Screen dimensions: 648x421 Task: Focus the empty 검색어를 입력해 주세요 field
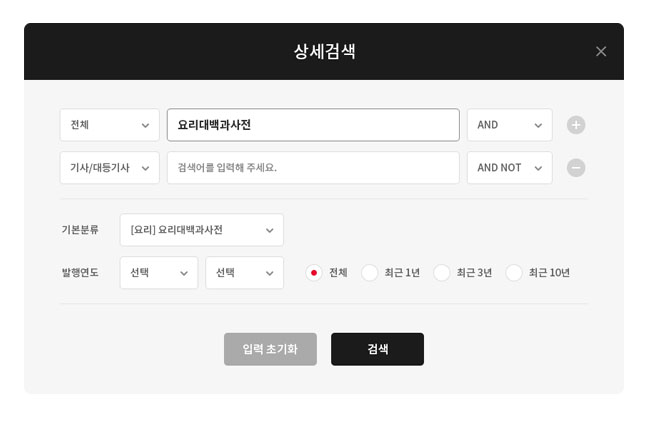pyautogui.click(x=313, y=168)
